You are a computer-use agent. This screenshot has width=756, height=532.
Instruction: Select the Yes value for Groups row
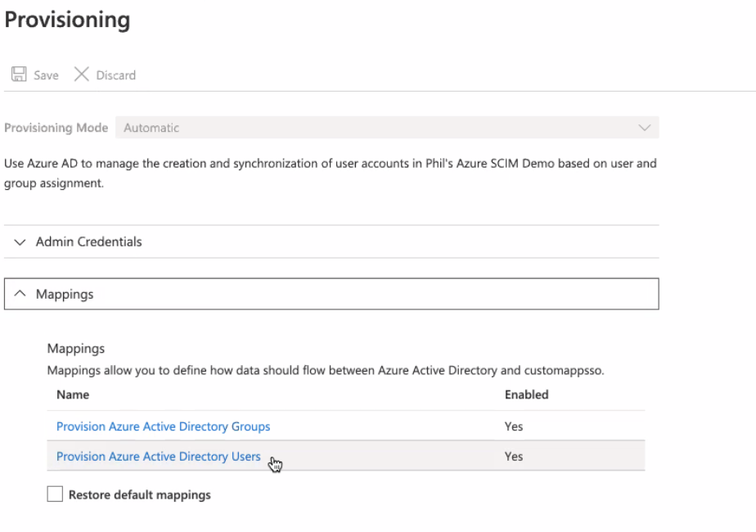click(x=513, y=426)
